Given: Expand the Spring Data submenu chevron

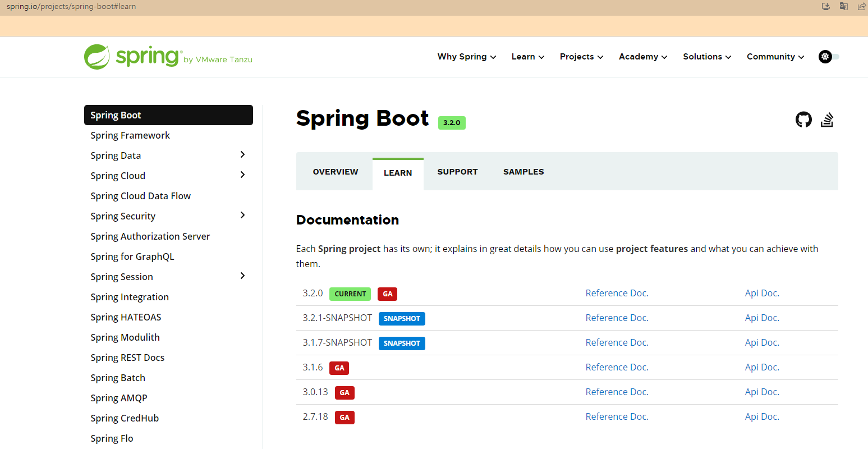Looking at the screenshot, I should coord(242,154).
